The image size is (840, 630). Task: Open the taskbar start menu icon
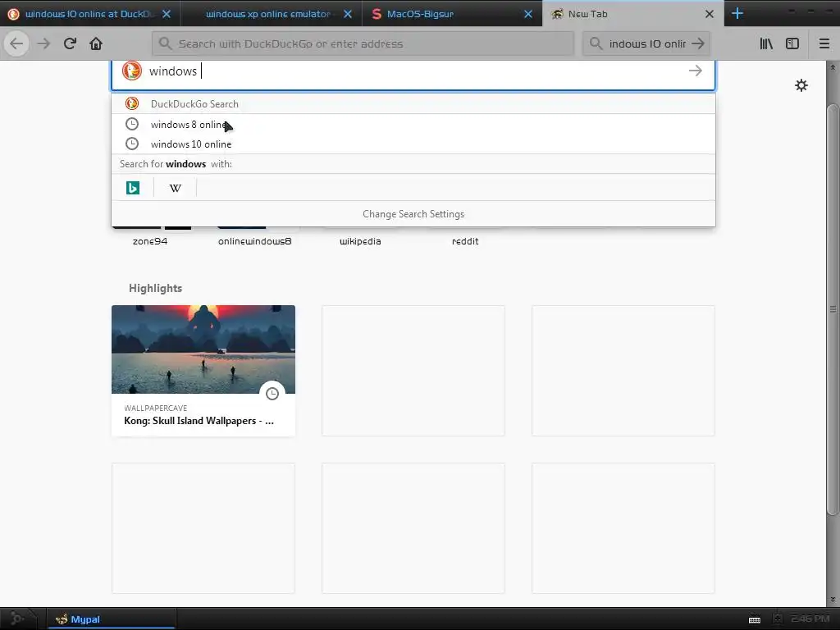click(x=16, y=619)
